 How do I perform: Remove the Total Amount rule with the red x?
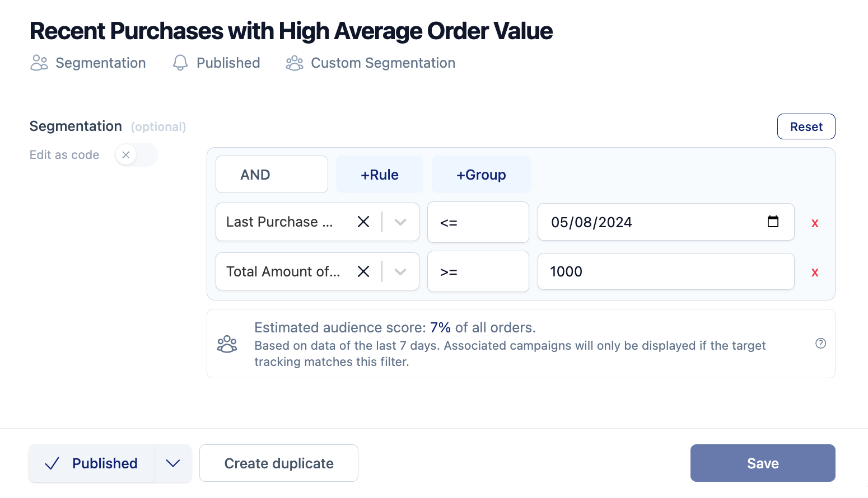tap(815, 272)
